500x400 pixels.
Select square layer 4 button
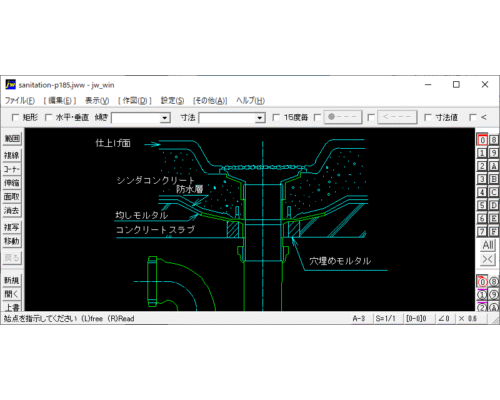click(482, 192)
